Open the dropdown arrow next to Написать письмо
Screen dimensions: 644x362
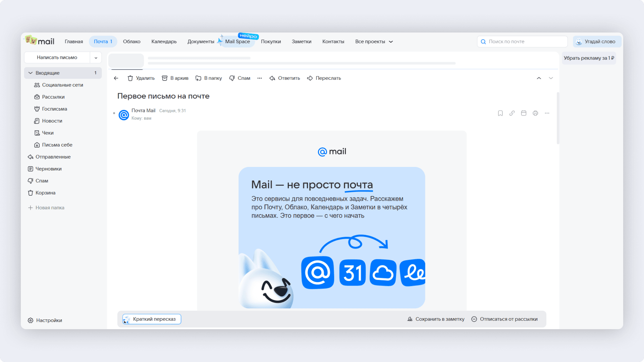coord(96,58)
